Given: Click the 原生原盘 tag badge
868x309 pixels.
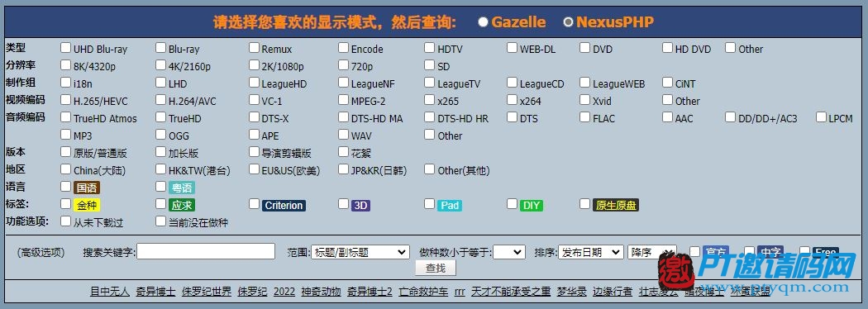Looking at the screenshot, I should [616, 206].
